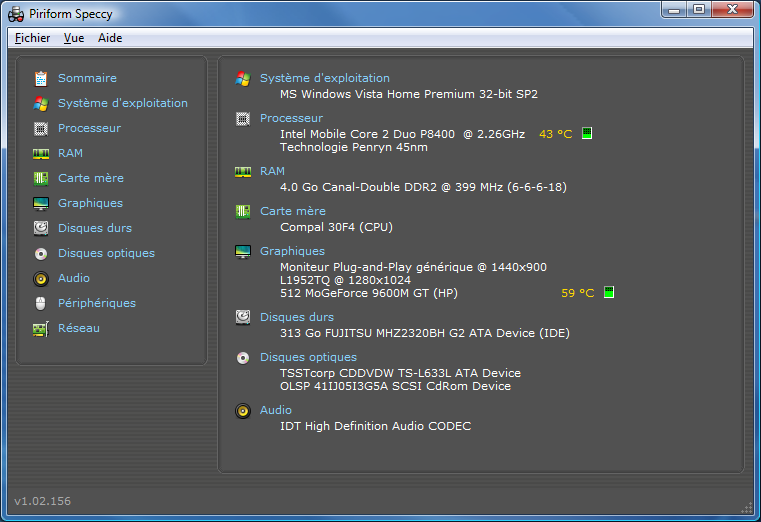Click the optical disc icon in summary panel

point(243,358)
